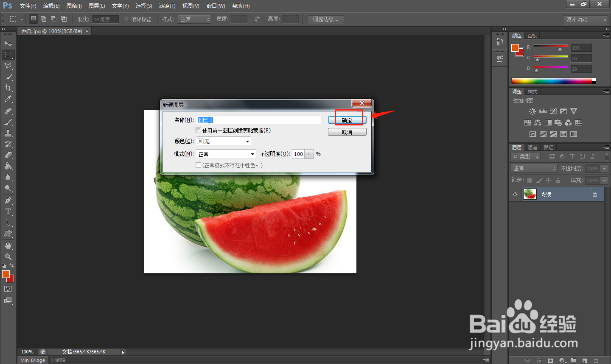Image resolution: width=611 pixels, height=364 pixels.
Task: Open the 颜色(C) dropdown in dialog
Action: click(x=223, y=141)
